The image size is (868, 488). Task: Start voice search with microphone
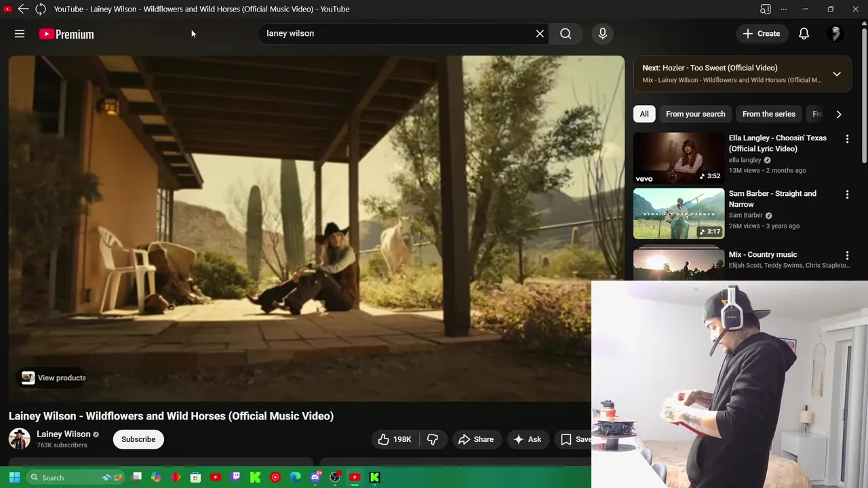click(x=602, y=34)
